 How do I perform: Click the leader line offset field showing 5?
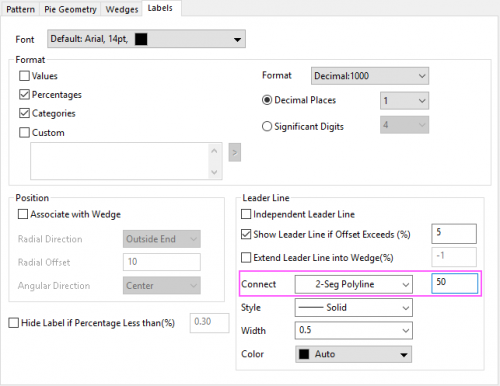[x=454, y=234]
